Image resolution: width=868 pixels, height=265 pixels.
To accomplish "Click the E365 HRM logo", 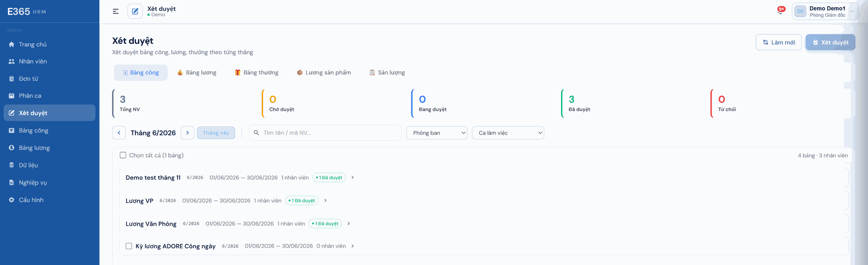I will coord(27,12).
